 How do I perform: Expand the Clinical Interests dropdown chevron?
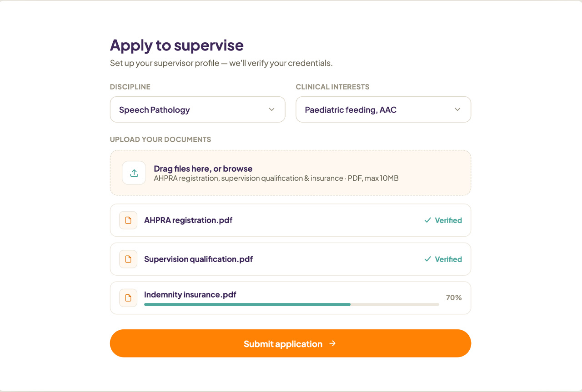coord(457,109)
